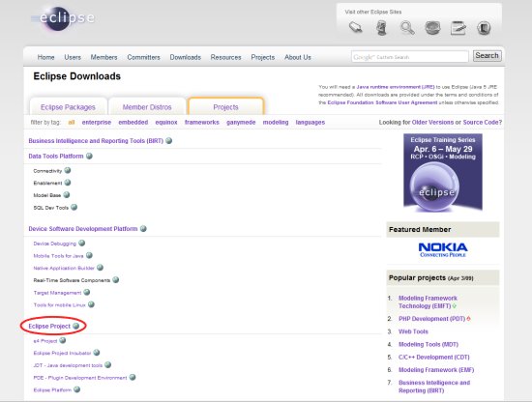Open Modeling Framework (EMF) popular project link

[x=436, y=370]
